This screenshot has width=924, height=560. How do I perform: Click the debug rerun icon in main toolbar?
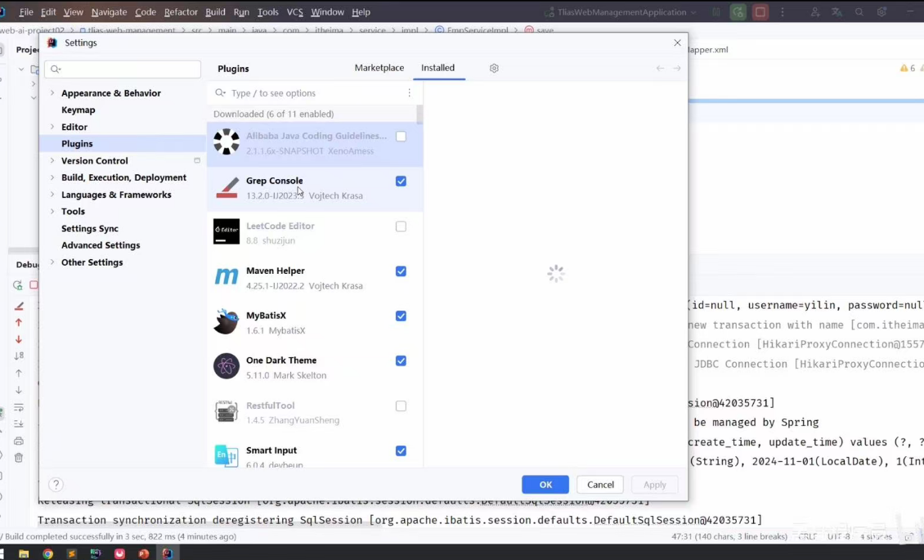click(x=738, y=11)
